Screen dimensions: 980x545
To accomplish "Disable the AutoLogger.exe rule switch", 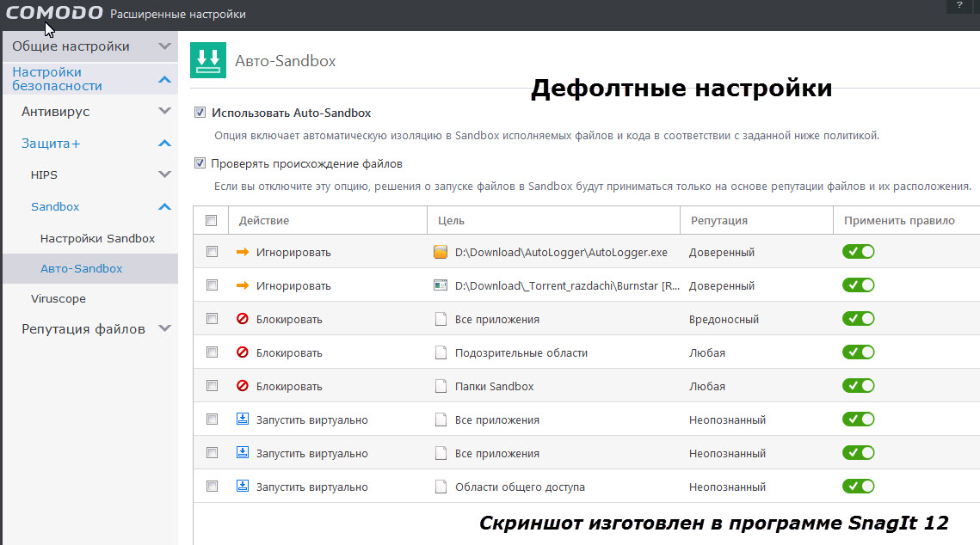I will pos(858,252).
